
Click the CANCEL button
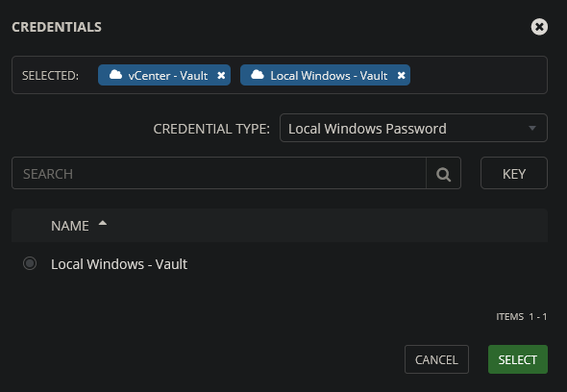[x=436, y=359]
